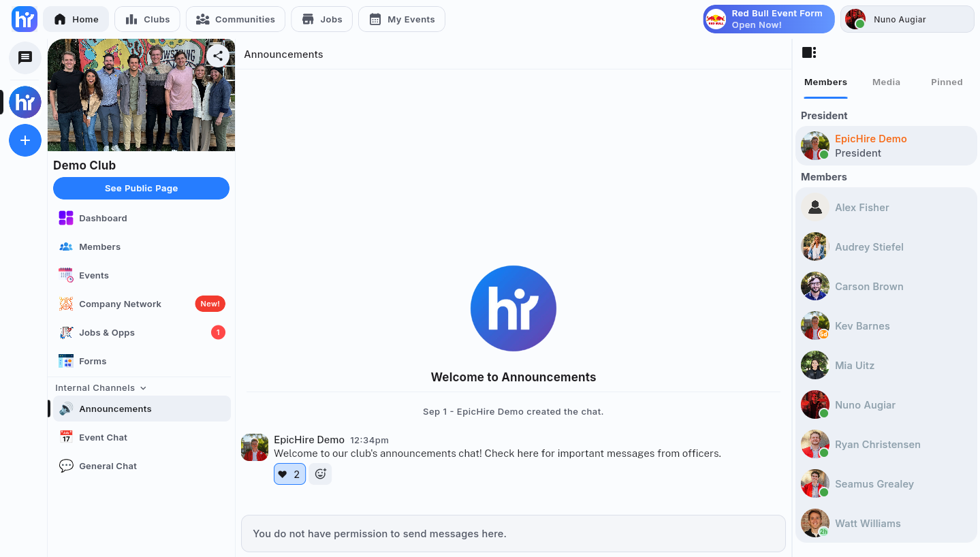The width and height of the screenshot is (980, 557).
Task: Click the Demo Club group photo
Action: (141, 95)
